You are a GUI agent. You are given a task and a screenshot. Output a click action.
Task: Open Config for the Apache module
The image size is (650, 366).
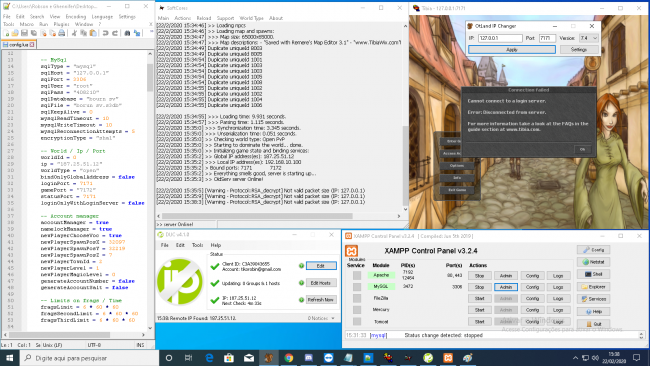[532, 276]
